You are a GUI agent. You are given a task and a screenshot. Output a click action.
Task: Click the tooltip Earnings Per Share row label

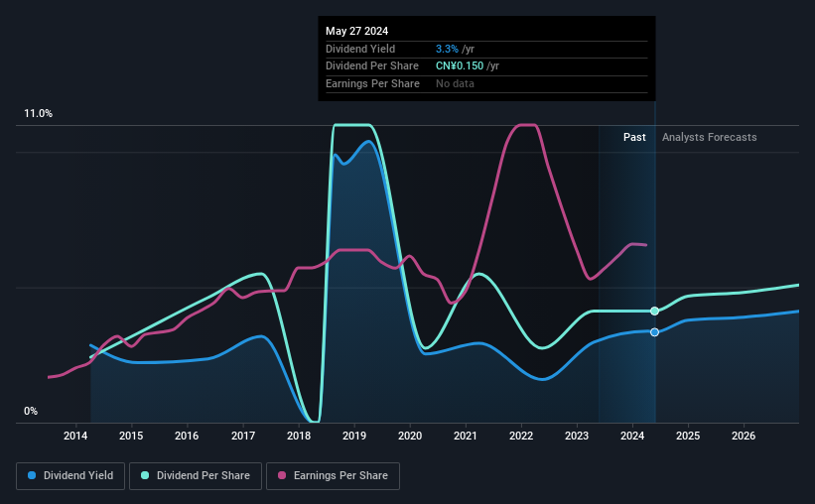click(x=372, y=83)
